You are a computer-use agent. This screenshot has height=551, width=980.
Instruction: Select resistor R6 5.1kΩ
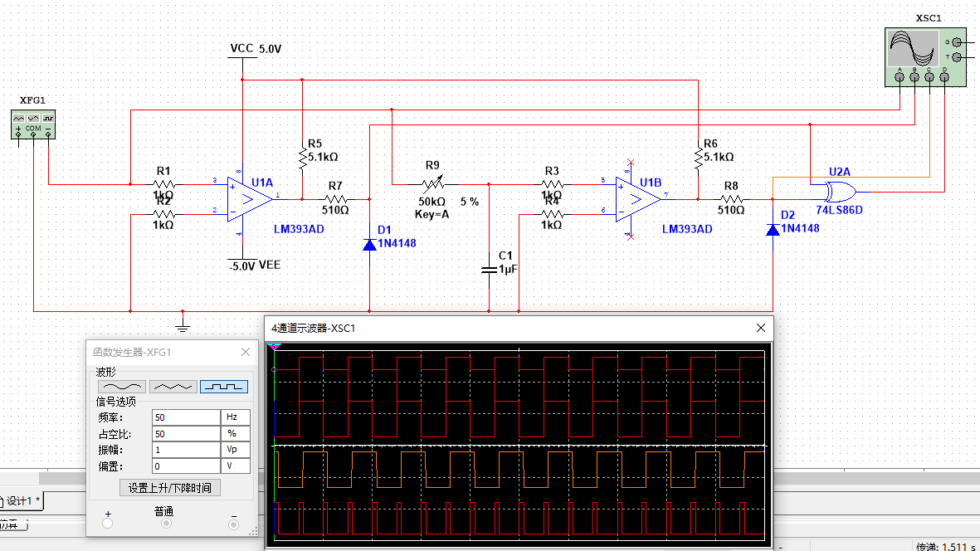pyautogui.click(x=698, y=158)
